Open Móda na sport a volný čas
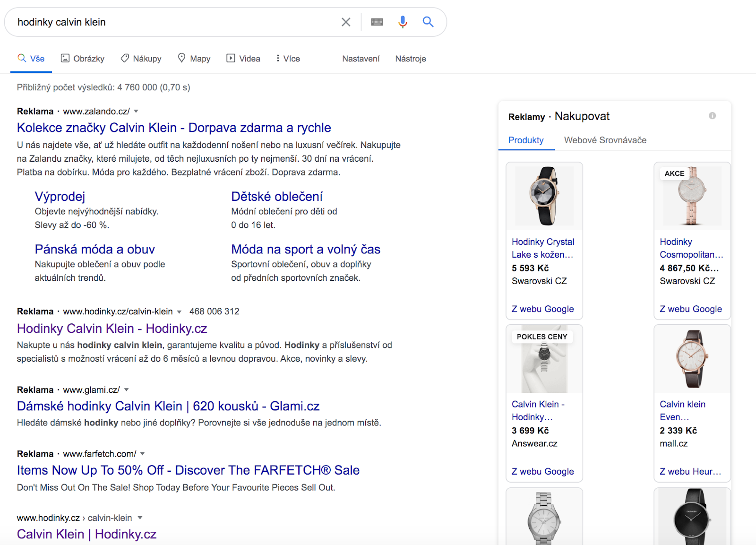The image size is (756, 545). (306, 249)
